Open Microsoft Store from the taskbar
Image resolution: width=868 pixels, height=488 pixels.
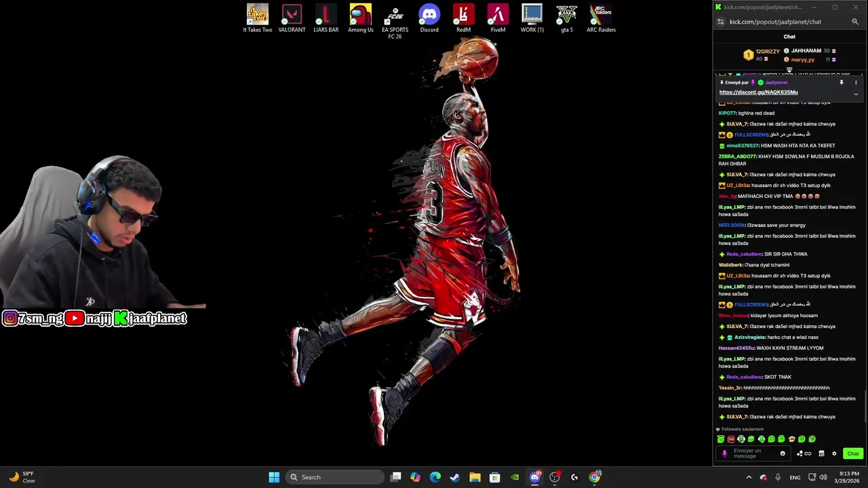click(495, 477)
